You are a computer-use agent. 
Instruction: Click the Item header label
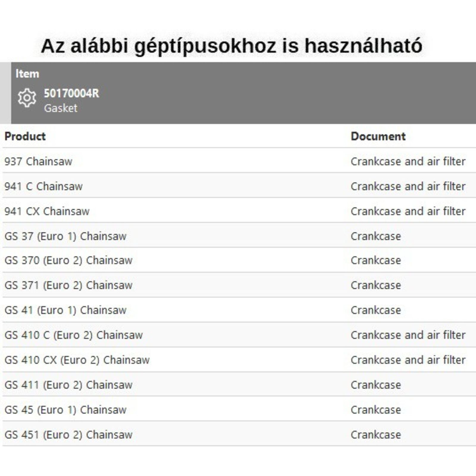(x=27, y=73)
